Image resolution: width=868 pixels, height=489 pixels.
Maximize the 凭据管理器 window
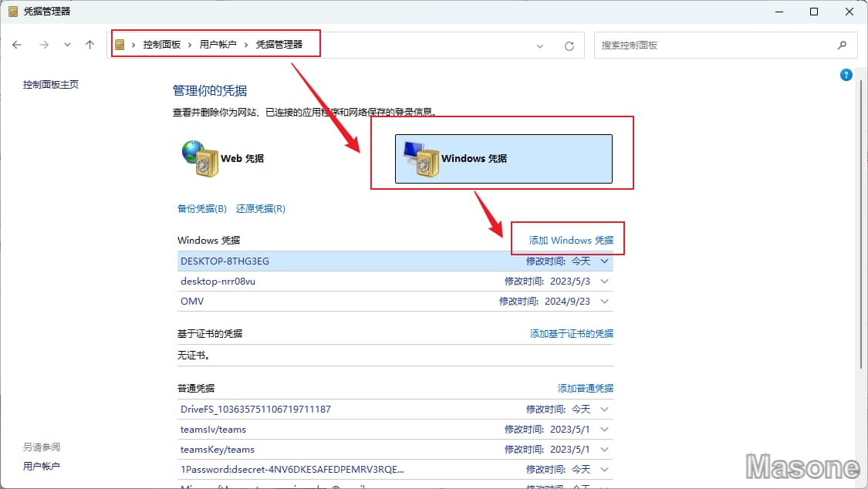(x=814, y=12)
